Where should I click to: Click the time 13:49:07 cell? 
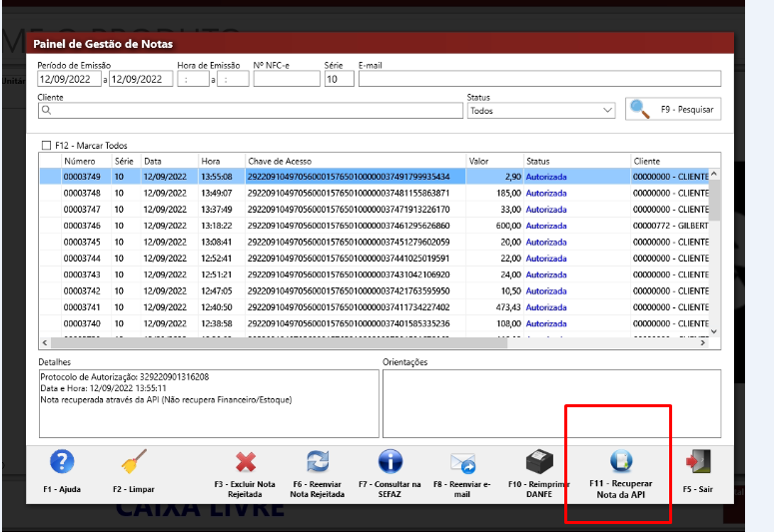[216, 193]
